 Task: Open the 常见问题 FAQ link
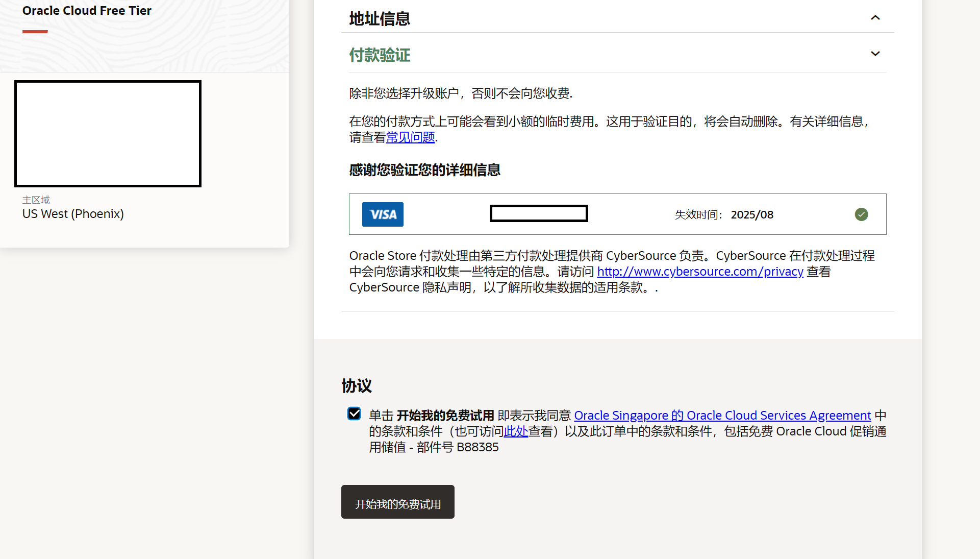[x=410, y=137]
